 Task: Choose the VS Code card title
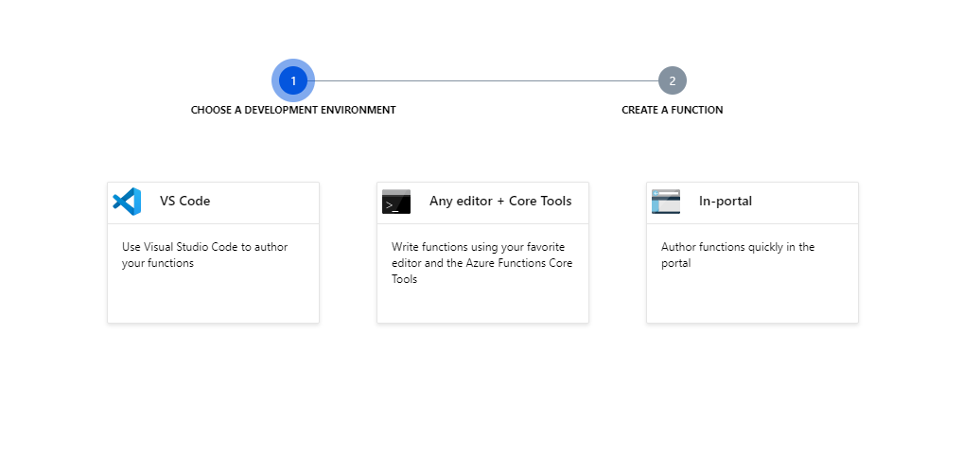[185, 202]
